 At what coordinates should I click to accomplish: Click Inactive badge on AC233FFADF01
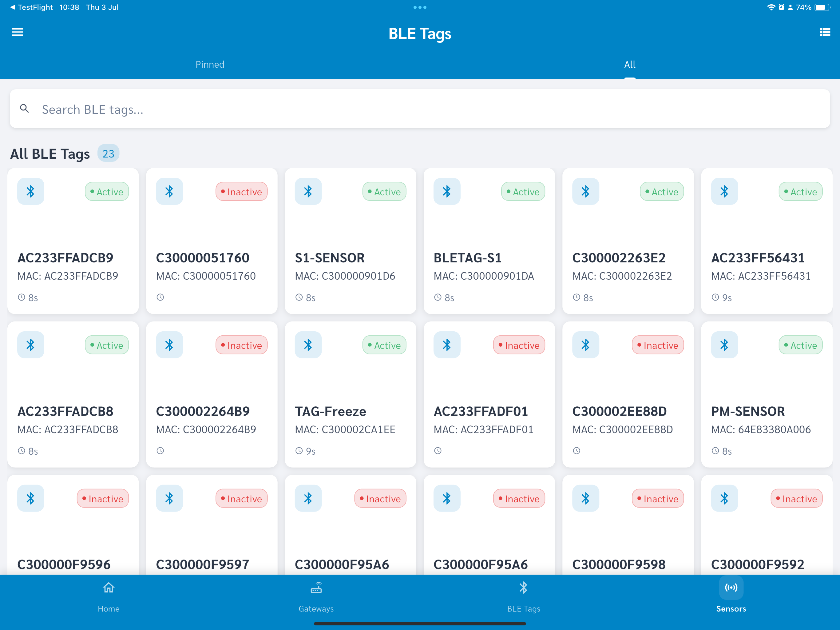pyautogui.click(x=520, y=345)
